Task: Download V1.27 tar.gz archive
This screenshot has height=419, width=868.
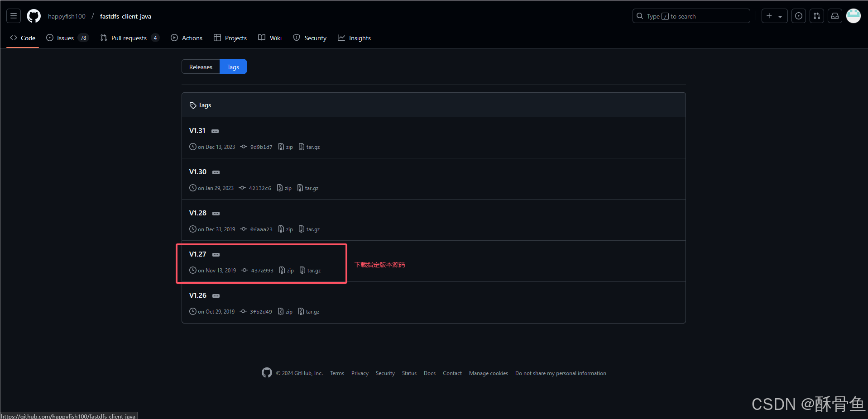Action: pos(310,271)
